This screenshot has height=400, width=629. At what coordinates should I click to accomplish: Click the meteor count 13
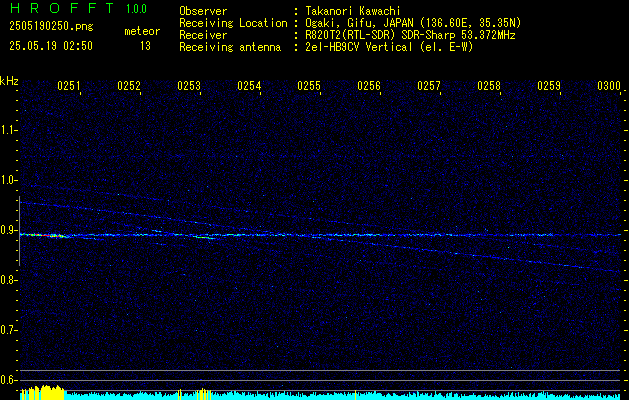145,46
